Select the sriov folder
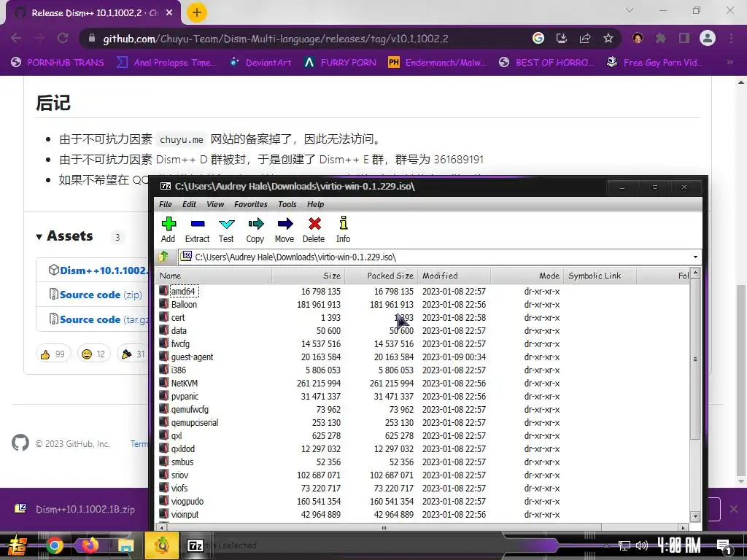This screenshot has width=747, height=560. click(x=179, y=475)
